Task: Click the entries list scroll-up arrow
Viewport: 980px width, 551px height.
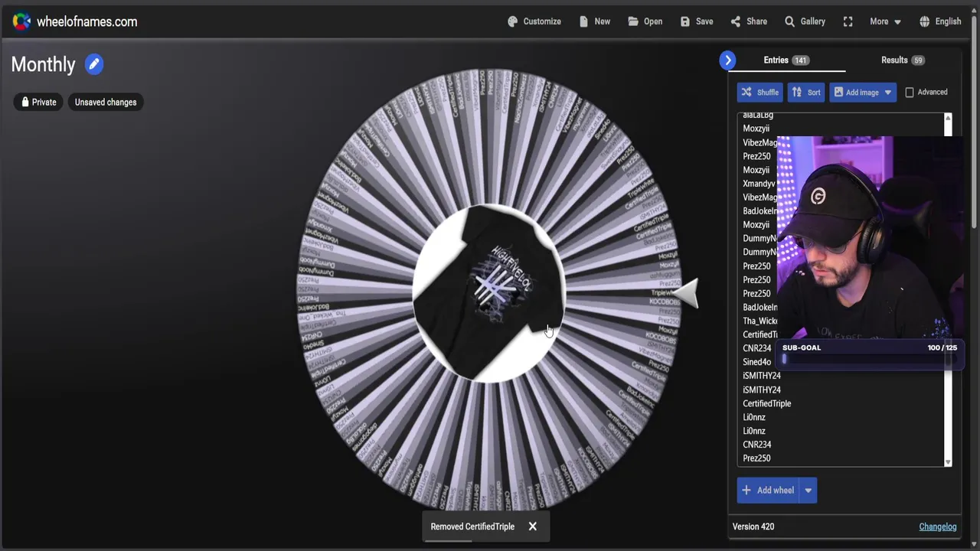Action: point(948,118)
